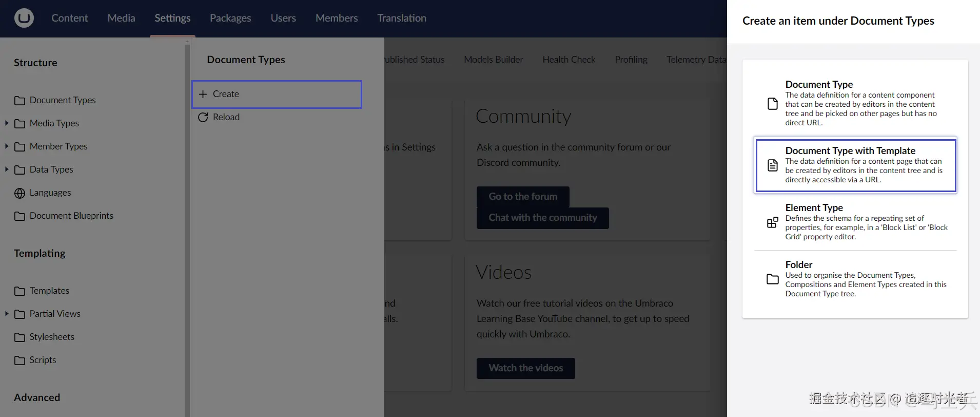The width and height of the screenshot is (980, 417).
Task: Click the Partial Views folder icon
Action: click(x=19, y=314)
